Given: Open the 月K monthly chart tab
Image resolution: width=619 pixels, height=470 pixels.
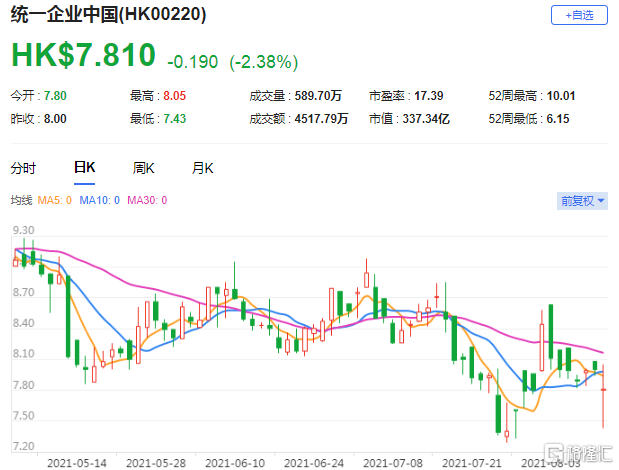Looking at the screenshot, I should click(203, 169).
